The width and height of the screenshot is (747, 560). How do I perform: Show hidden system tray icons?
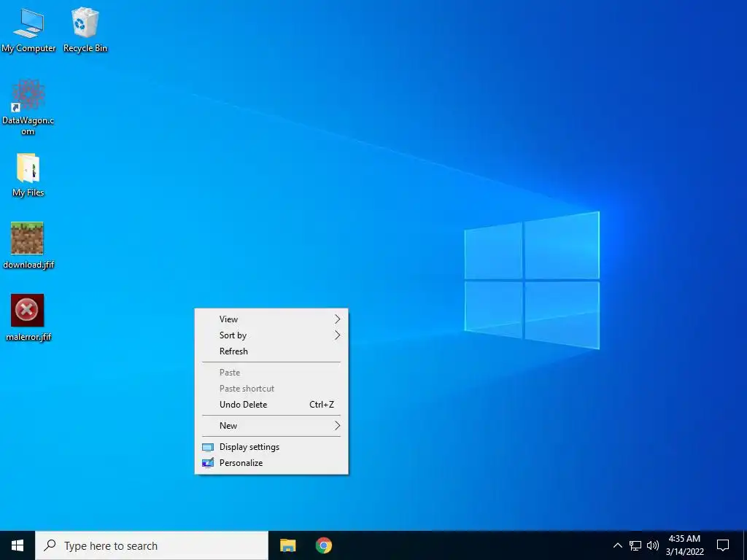click(617, 545)
